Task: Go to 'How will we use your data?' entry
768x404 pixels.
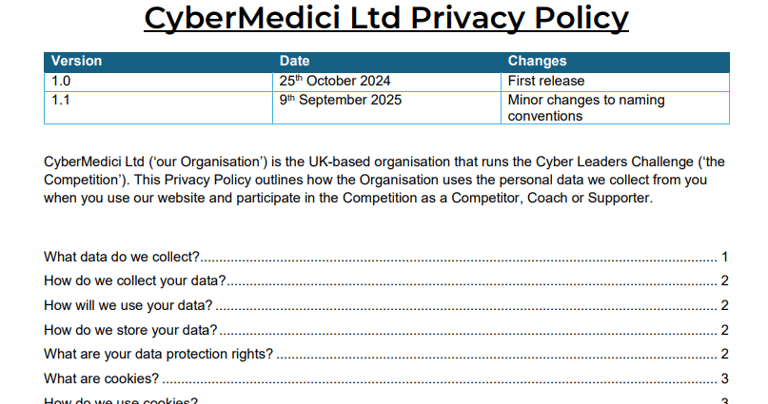Action: (386, 305)
